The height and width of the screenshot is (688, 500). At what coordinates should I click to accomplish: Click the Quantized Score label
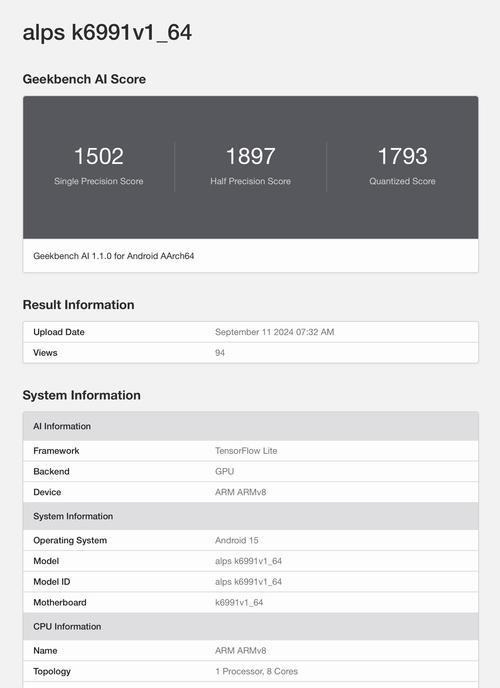[x=402, y=181]
